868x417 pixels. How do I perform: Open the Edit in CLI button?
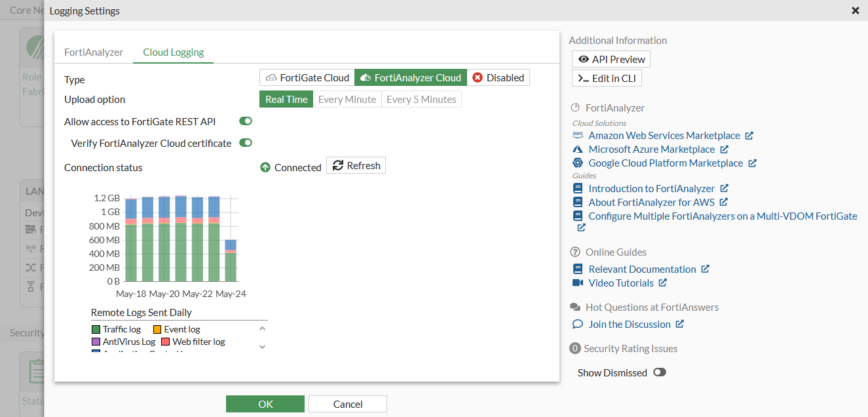pyautogui.click(x=607, y=79)
